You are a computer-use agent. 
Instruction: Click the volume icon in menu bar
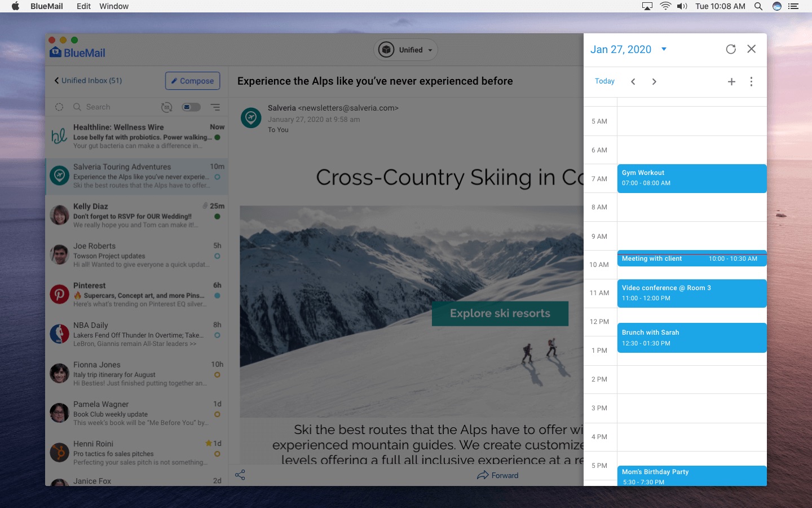(682, 6)
